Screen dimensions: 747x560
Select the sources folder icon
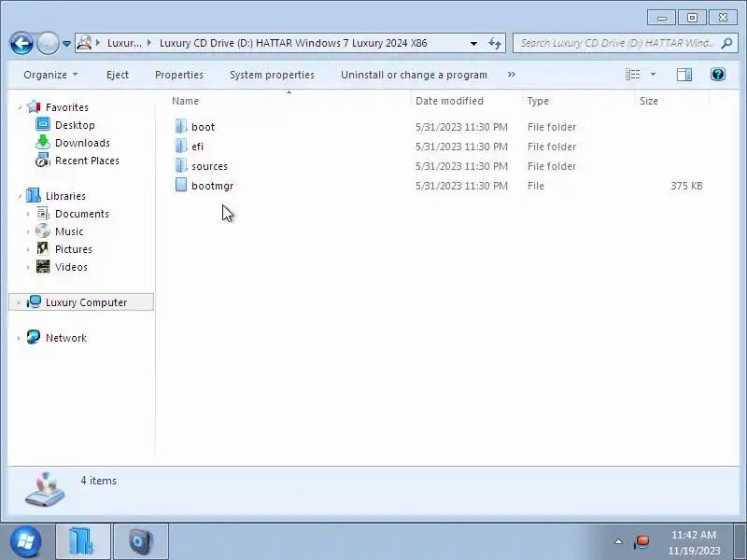click(181, 165)
